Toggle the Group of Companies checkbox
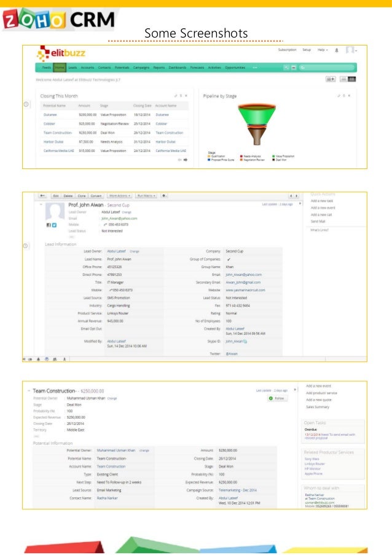Screen dimensions: 392x555 (229, 259)
